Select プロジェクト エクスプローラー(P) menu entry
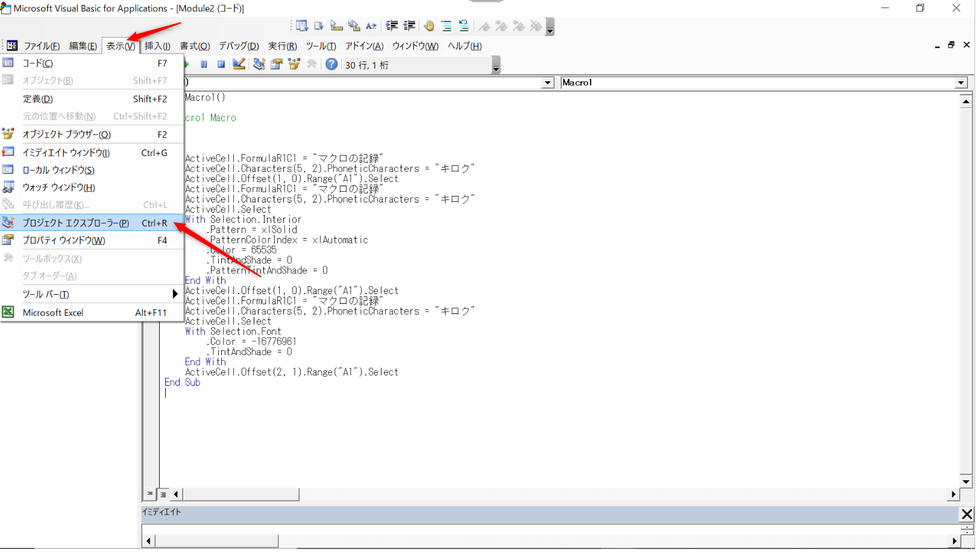 point(92,223)
